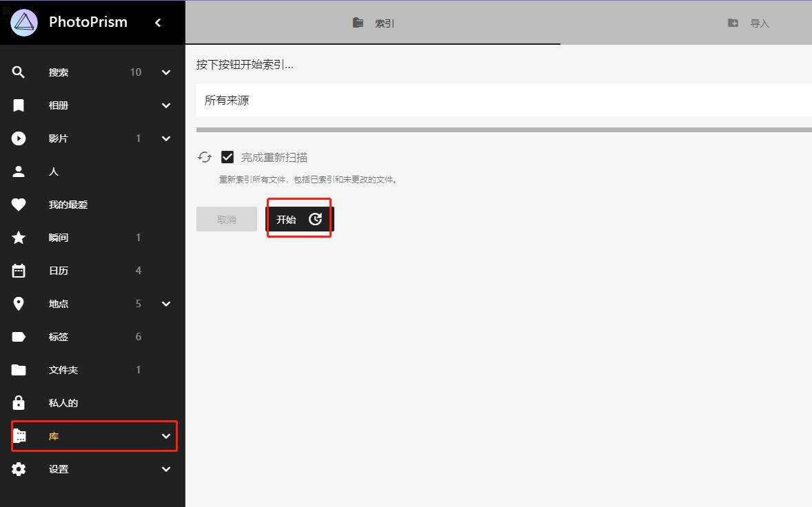The width and height of the screenshot is (812, 507).
Task: Select the 库 library film icon
Action: pos(19,435)
